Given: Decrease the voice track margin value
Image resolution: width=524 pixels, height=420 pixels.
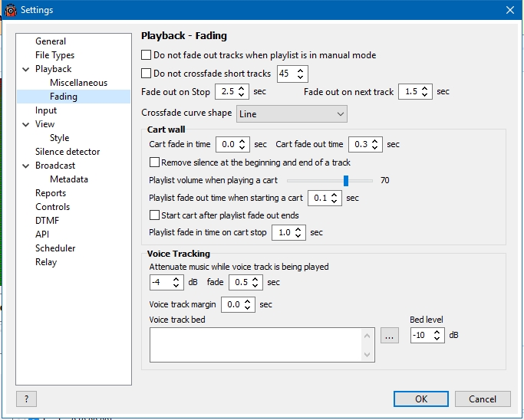Looking at the screenshot, I should 249,308.
